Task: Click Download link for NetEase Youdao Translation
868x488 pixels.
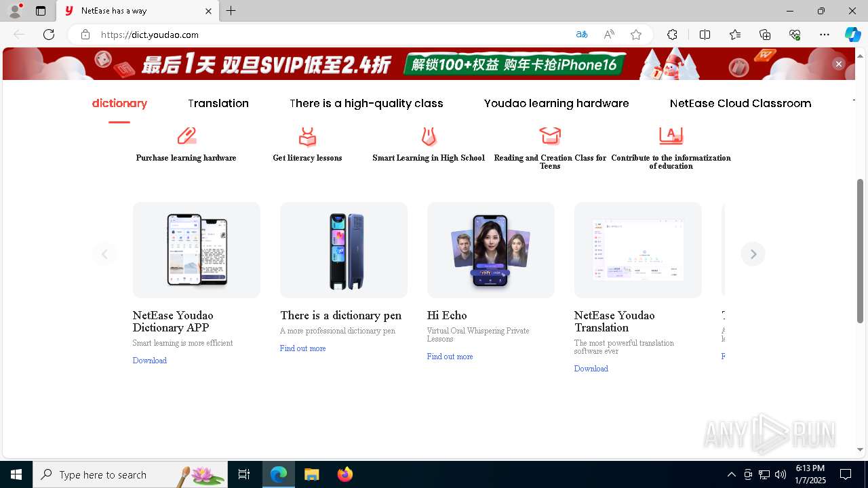Action: pos(591,369)
